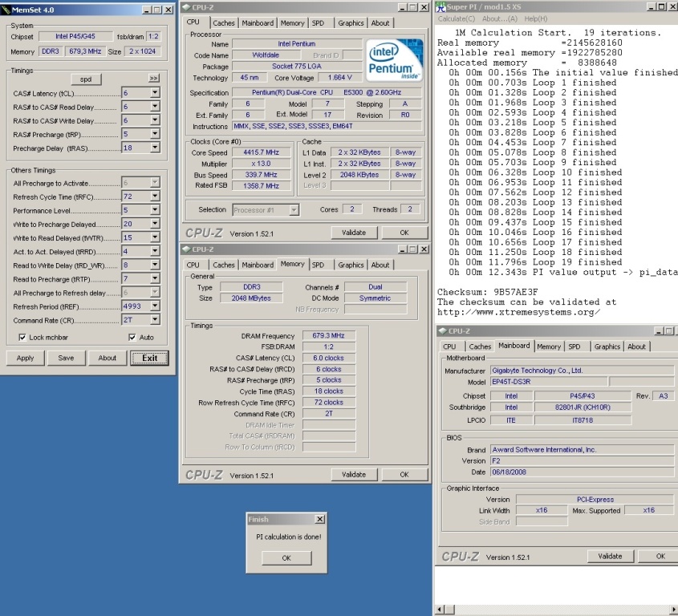Screen dimensions: 678x616
Task: Click the Intel P45/G45 chipset field
Action: 75,36
